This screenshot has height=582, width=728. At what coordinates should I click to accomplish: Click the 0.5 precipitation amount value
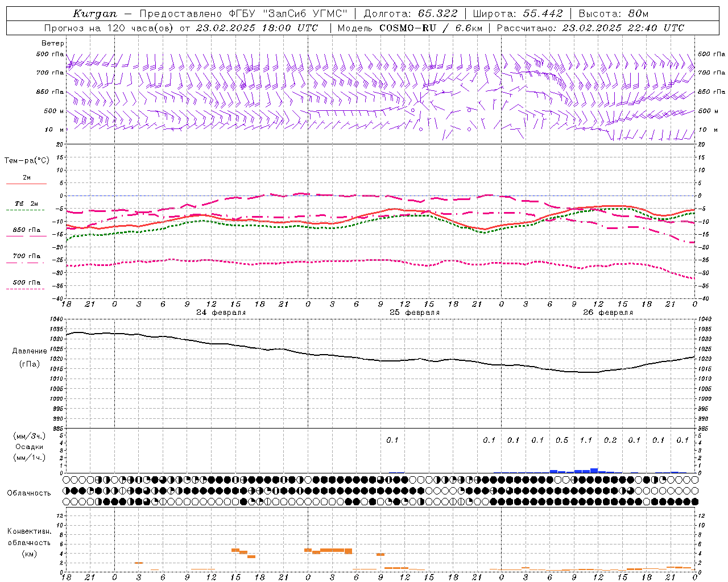click(562, 440)
